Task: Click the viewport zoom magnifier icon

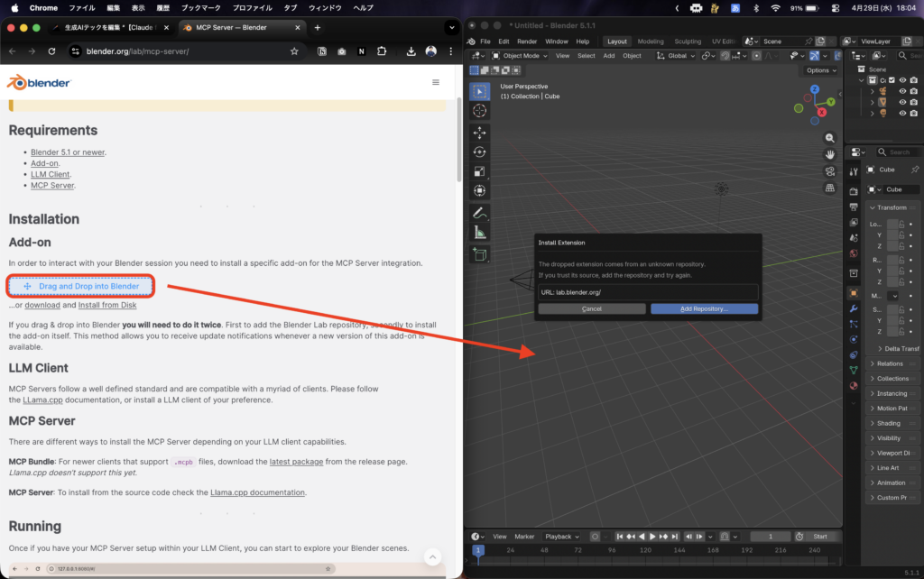Action: click(830, 138)
